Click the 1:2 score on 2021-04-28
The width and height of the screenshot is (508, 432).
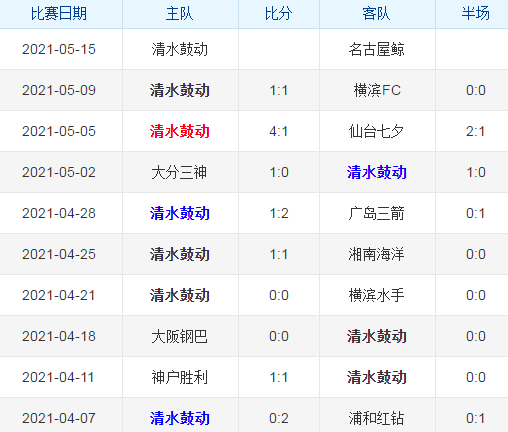point(279,213)
